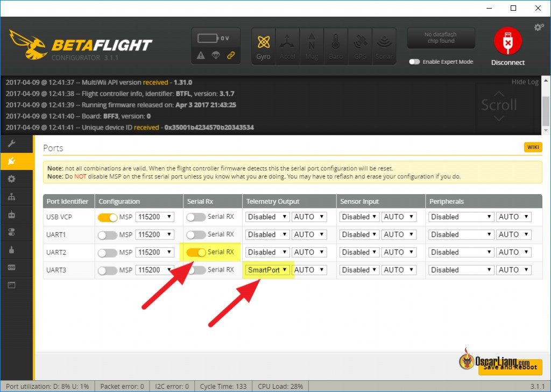
Task: Click the No dataflash chip found box
Action: click(441, 38)
